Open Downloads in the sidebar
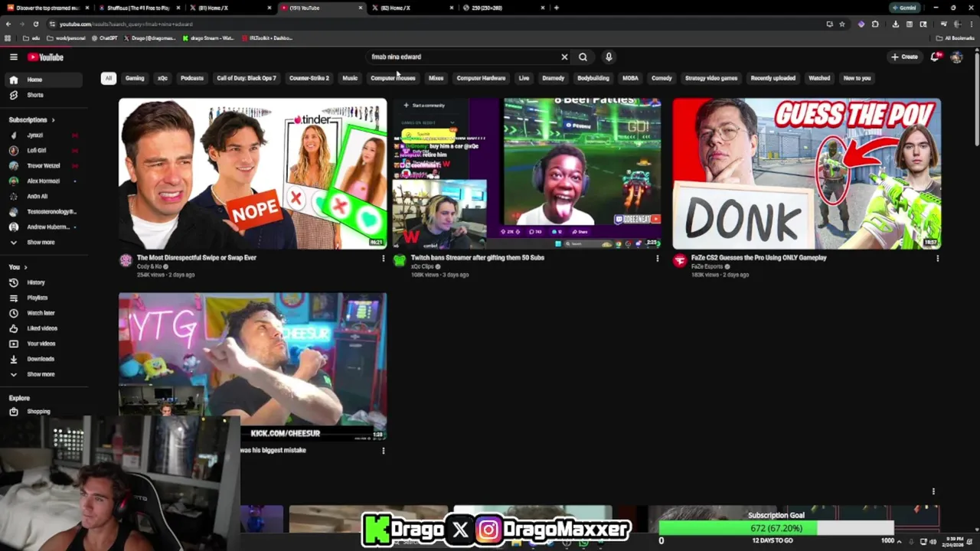 44,359
